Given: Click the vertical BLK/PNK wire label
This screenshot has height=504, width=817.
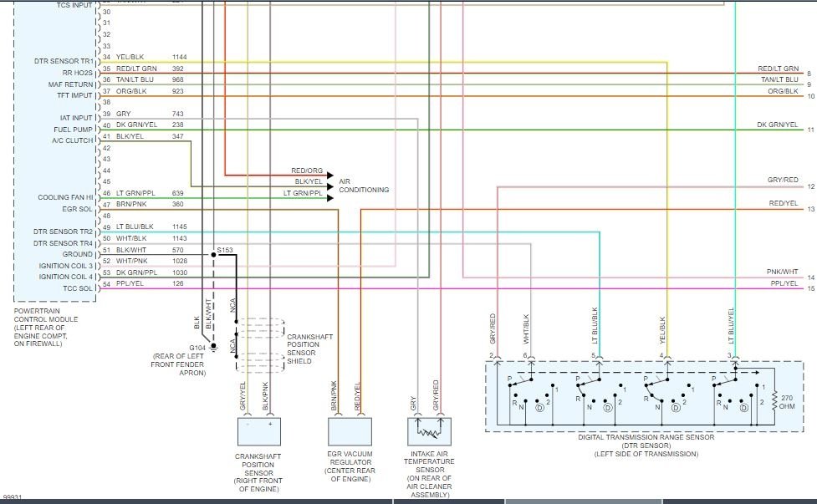Looking at the screenshot, I should coord(265,396).
